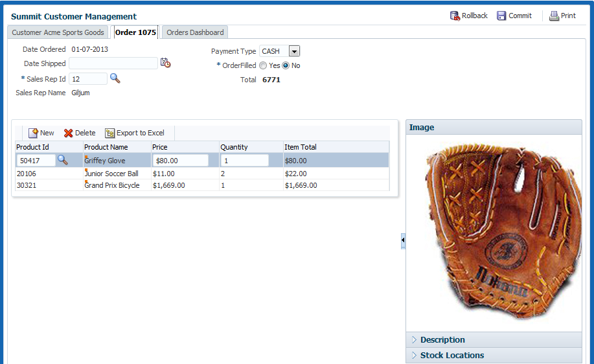Click the Sales Rep Id search magnifier
This screenshot has height=364, width=594.
pos(115,78)
